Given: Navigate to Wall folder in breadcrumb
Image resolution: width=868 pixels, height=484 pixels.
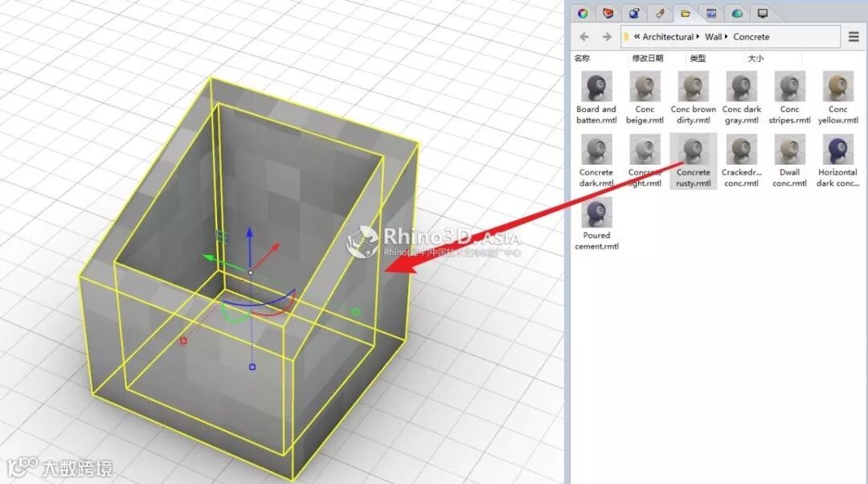Looking at the screenshot, I should 713,36.
